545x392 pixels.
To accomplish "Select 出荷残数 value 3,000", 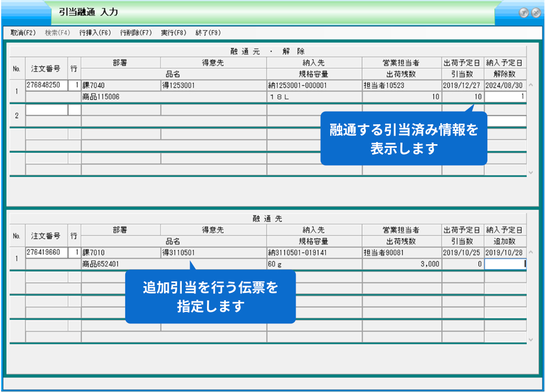I will (x=402, y=264).
